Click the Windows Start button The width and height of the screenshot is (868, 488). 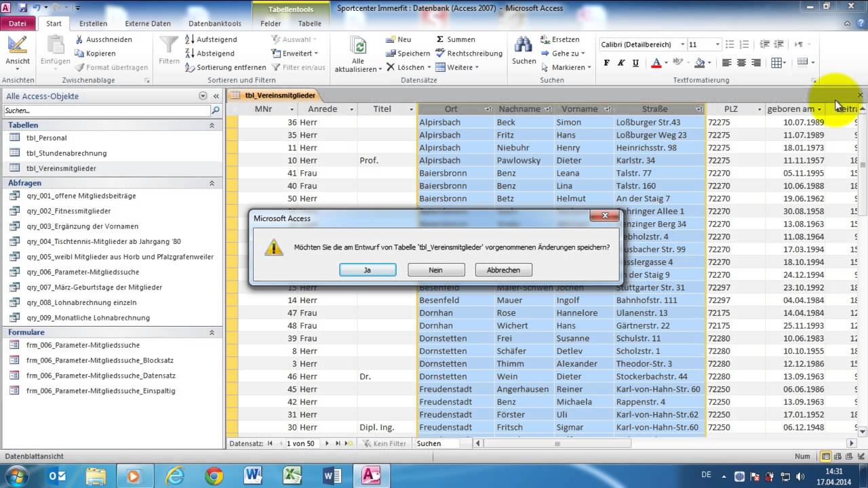pyautogui.click(x=17, y=475)
